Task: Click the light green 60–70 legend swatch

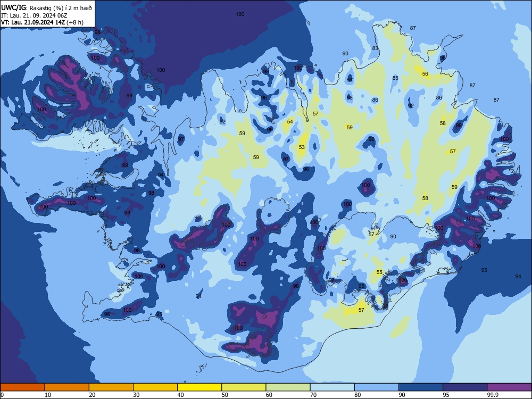Action: pyautogui.click(x=288, y=387)
